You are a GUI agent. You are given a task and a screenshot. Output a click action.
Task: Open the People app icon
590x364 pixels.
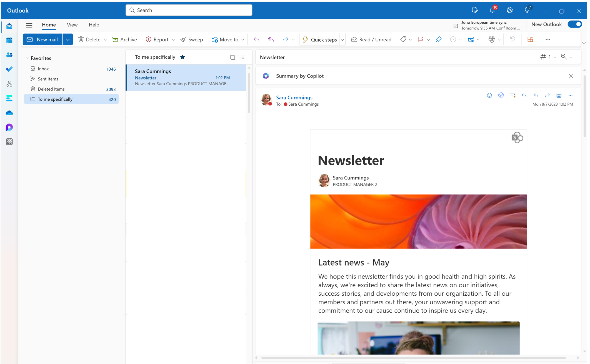tap(9, 55)
